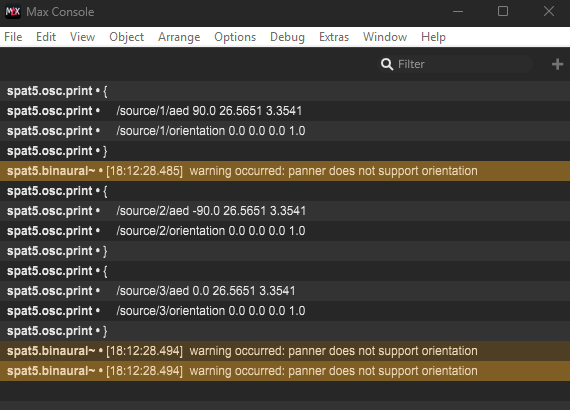Select the /source/2/aed -90.0 row
Image resolution: width=570 pixels, height=410 pixels.
(x=285, y=211)
